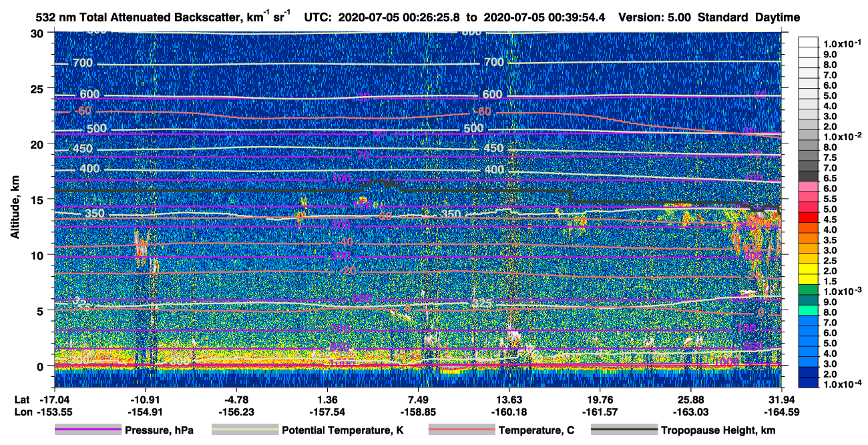Select the yellow 2.0 colorbar swatch

tap(810, 271)
